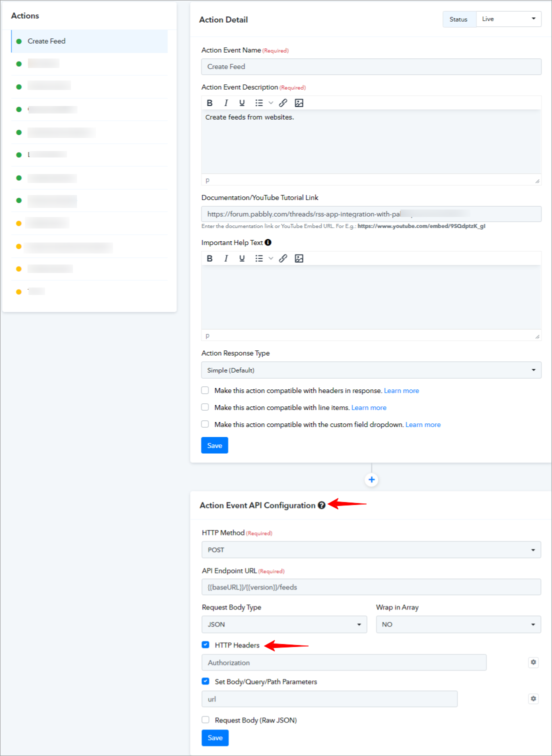Click the API Endpoint URL field
Image resolution: width=552 pixels, height=756 pixels.
click(x=371, y=587)
